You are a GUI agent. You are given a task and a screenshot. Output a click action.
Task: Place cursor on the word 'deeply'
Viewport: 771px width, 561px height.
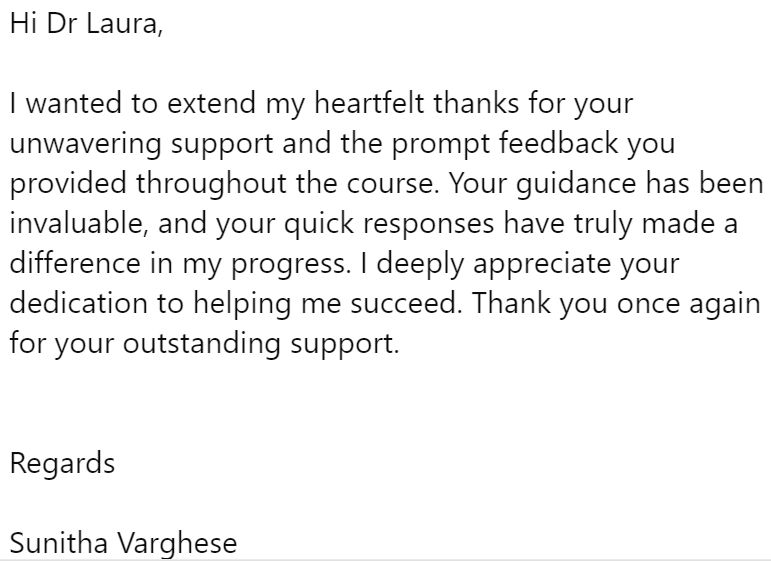tap(420, 265)
